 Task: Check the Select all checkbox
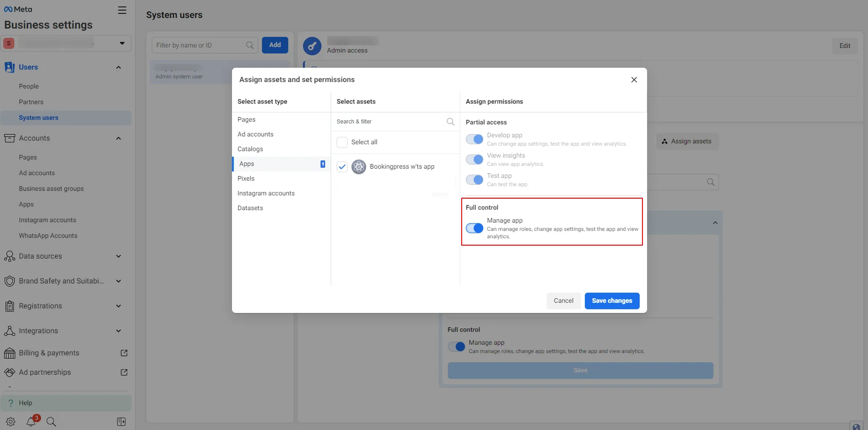(x=342, y=142)
